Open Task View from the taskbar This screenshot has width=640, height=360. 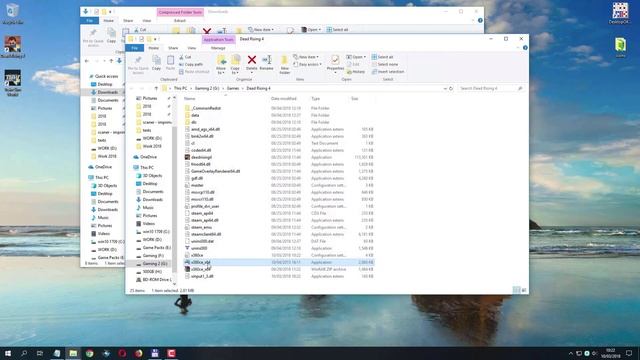(x=40, y=353)
